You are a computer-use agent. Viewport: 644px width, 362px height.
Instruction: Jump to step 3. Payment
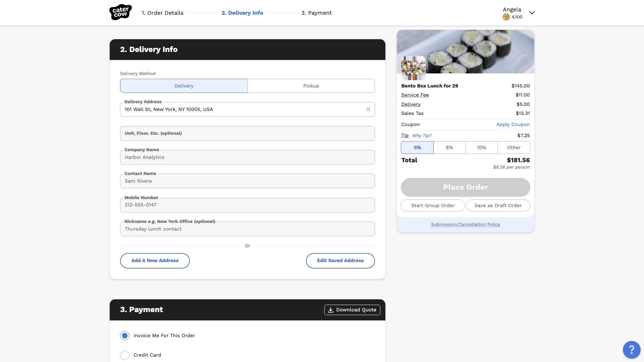316,13
